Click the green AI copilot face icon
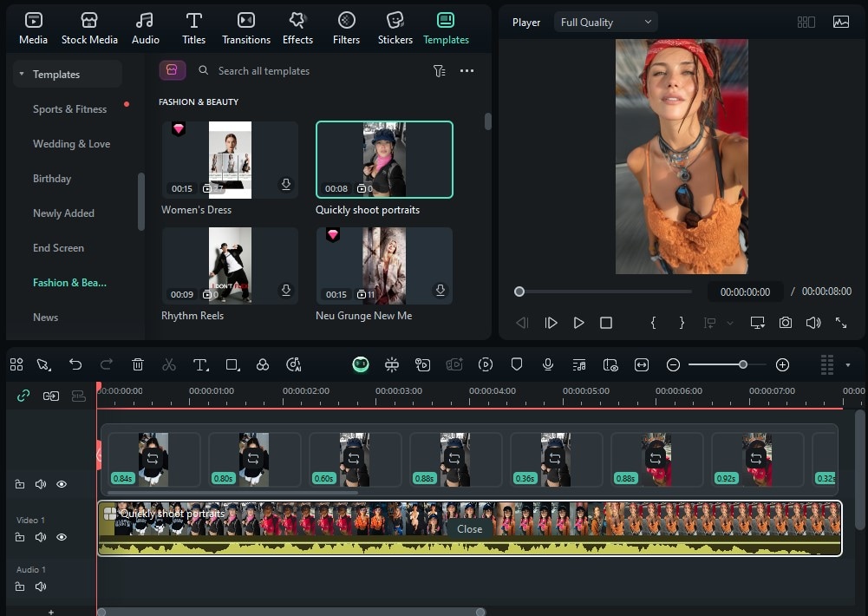The width and height of the screenshot is (868, 616). coord(361,364)
